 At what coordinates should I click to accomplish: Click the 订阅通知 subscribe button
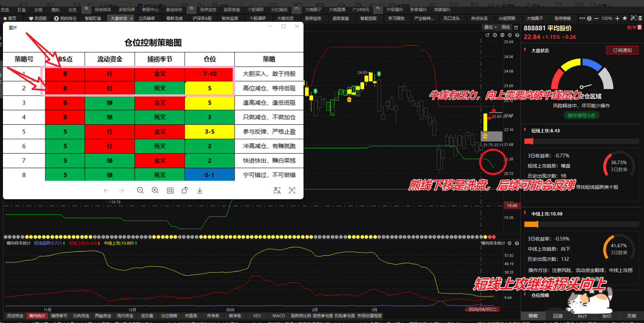click(x=622, y=50)
